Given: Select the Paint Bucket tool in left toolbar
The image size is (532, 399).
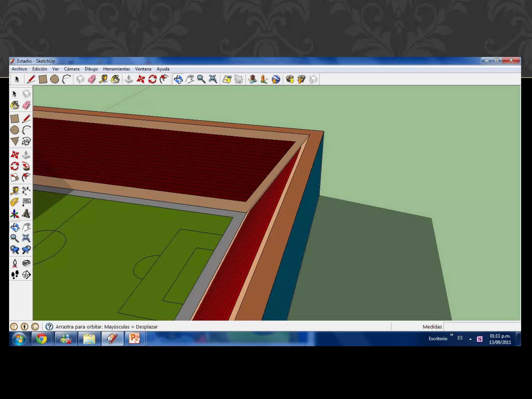Looking at the screenshot, I should click(x=15, y=105).
